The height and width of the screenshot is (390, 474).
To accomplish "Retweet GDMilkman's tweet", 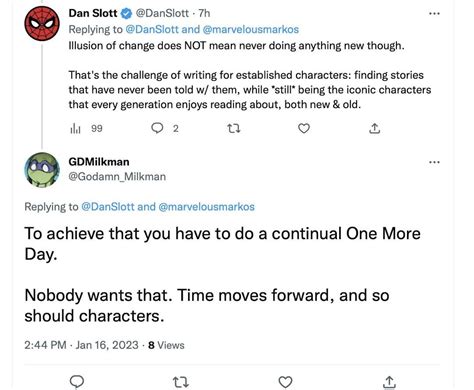I will point(181,382).
